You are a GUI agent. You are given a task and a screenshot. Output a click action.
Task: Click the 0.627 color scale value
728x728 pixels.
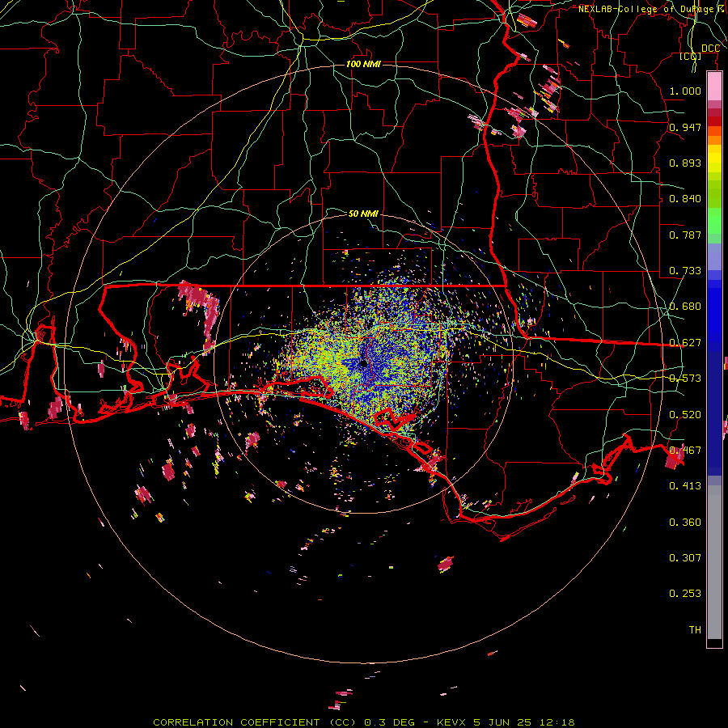(685, 343)
